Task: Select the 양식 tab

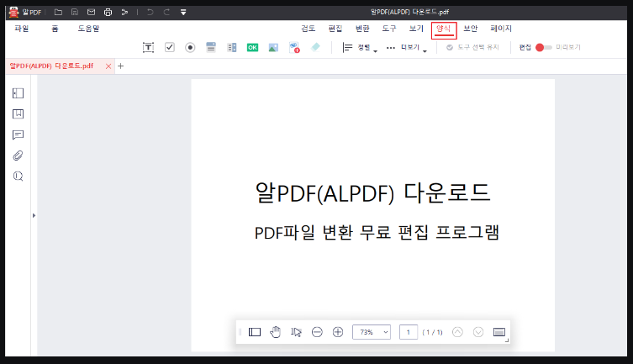Action: click(x=443, y=29)
